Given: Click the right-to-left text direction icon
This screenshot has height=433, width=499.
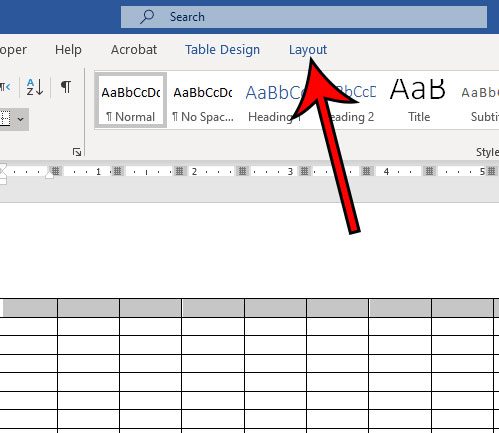Looking at the screenshot, I should coord(5,87).
